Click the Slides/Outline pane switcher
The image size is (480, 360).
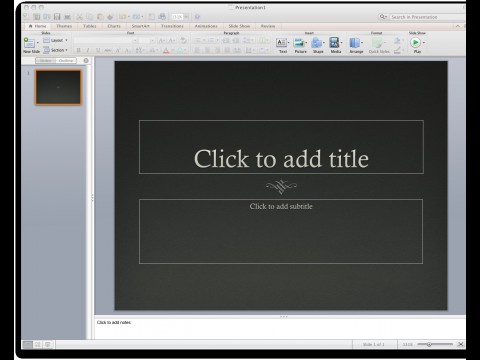pos(56,61)
